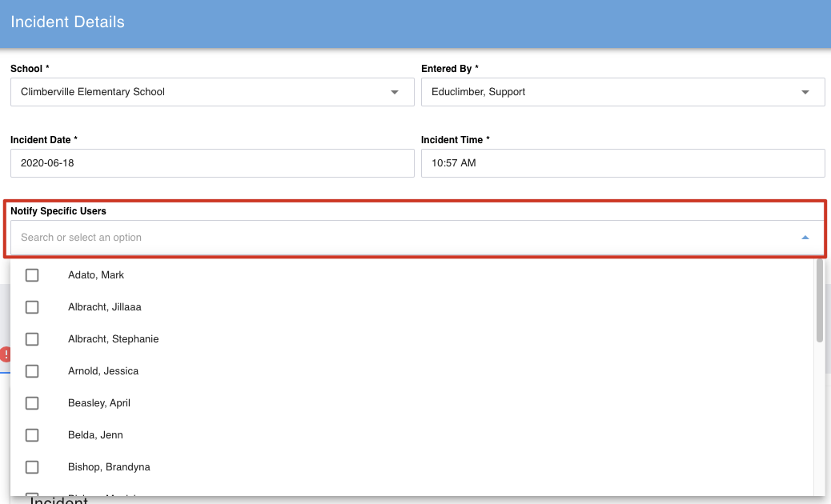Click the Incident Details header title
Viewport: 831px width, 504px height.
(68, 22)
